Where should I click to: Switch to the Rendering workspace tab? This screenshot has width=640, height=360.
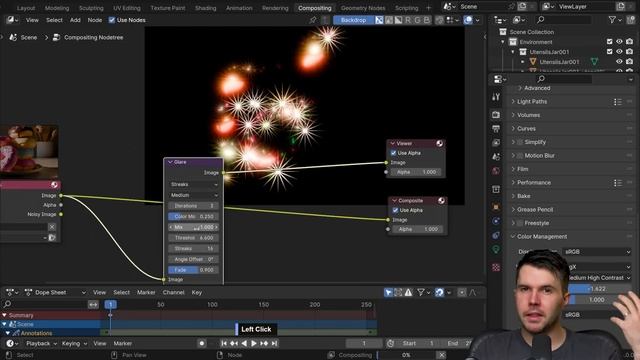point(275,8)
